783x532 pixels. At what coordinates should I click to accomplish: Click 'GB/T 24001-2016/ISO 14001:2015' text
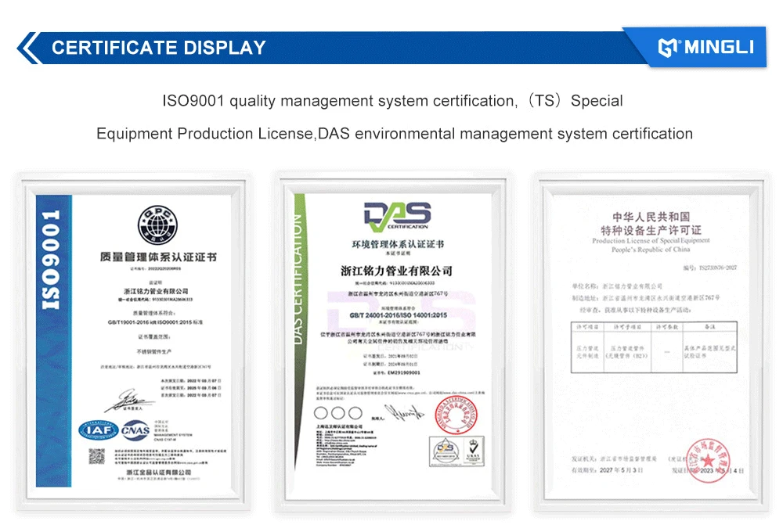[398, 315]
